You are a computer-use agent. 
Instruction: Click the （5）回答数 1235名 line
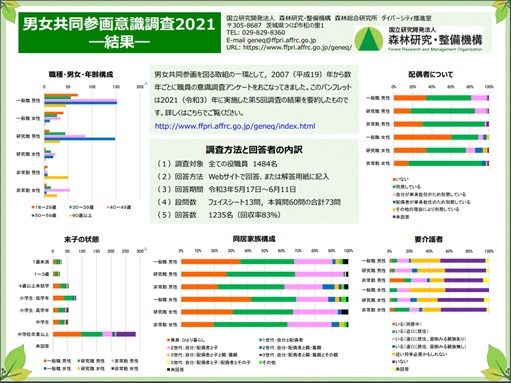218,215
